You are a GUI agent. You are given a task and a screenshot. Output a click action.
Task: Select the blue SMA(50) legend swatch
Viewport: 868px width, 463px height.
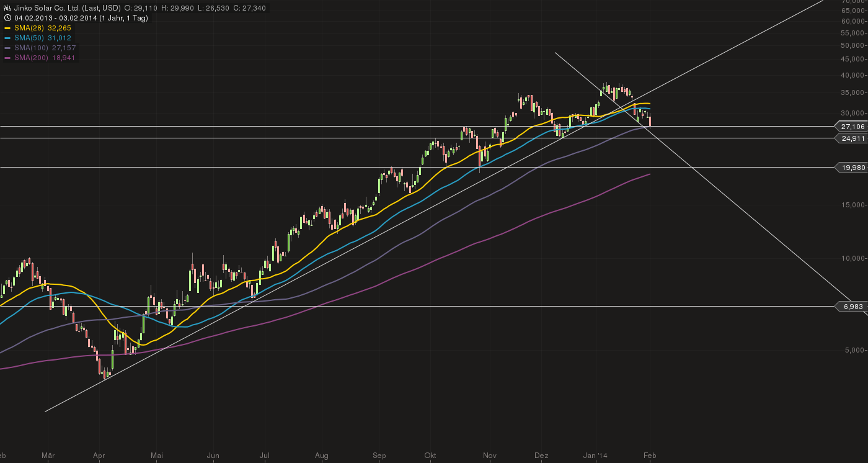(7, 38)
